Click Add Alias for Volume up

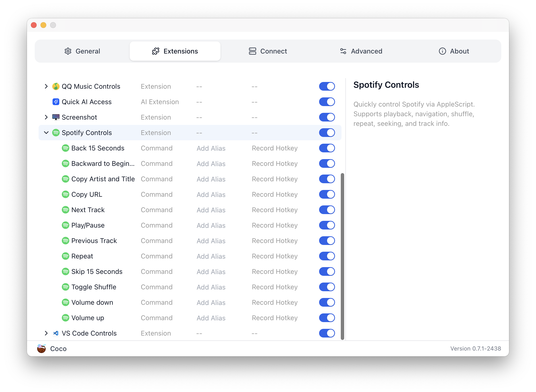point(211,318)
